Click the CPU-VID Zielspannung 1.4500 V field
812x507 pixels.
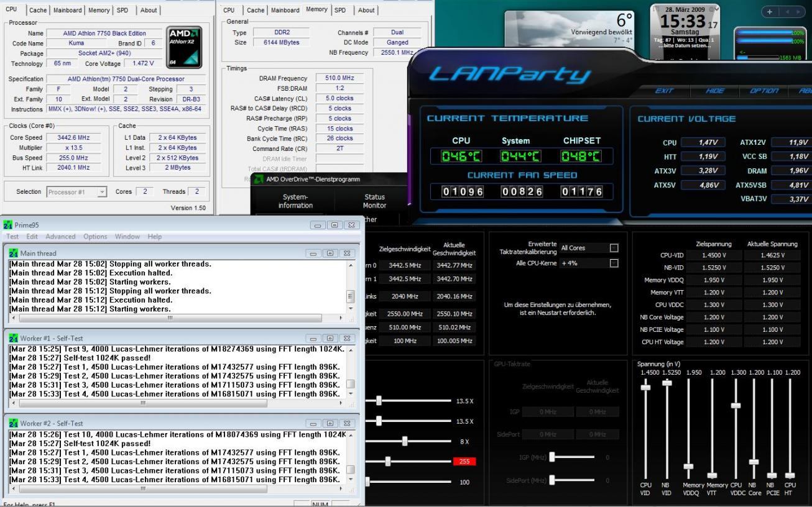(713, 255)
